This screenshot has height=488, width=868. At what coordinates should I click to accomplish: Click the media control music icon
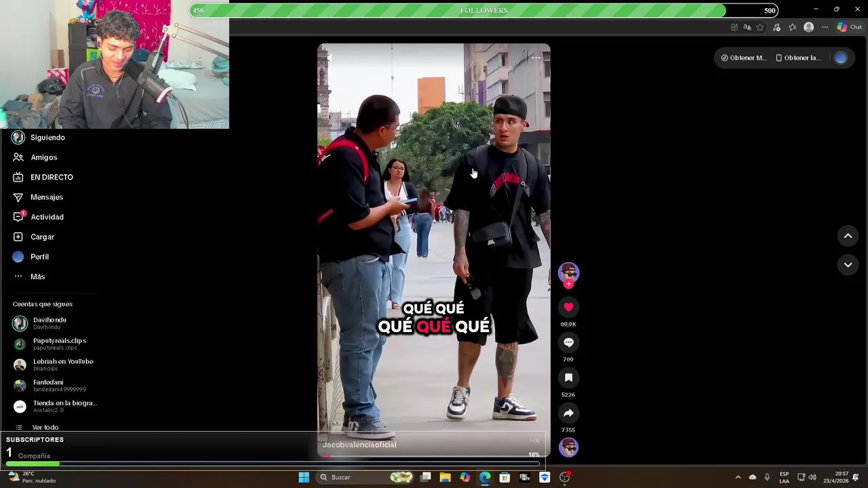(776, 27)
